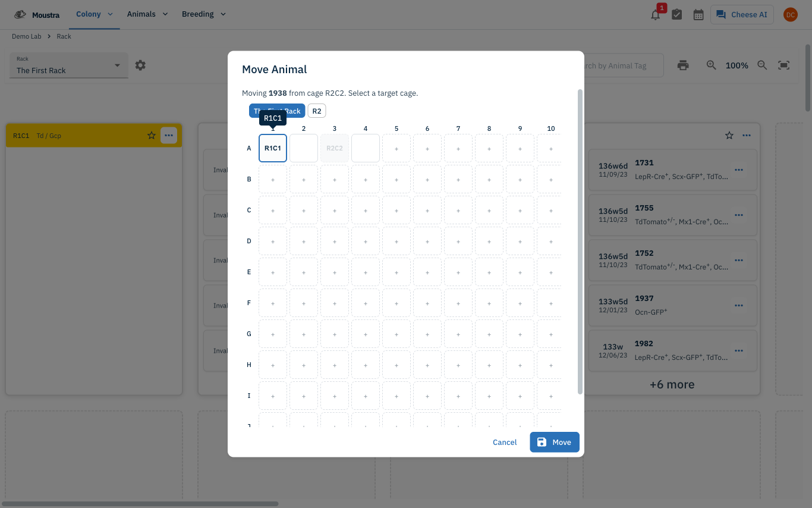Click the add slot at B1
The width and height of the screenshot is (812, 508).
pos(273,179)
